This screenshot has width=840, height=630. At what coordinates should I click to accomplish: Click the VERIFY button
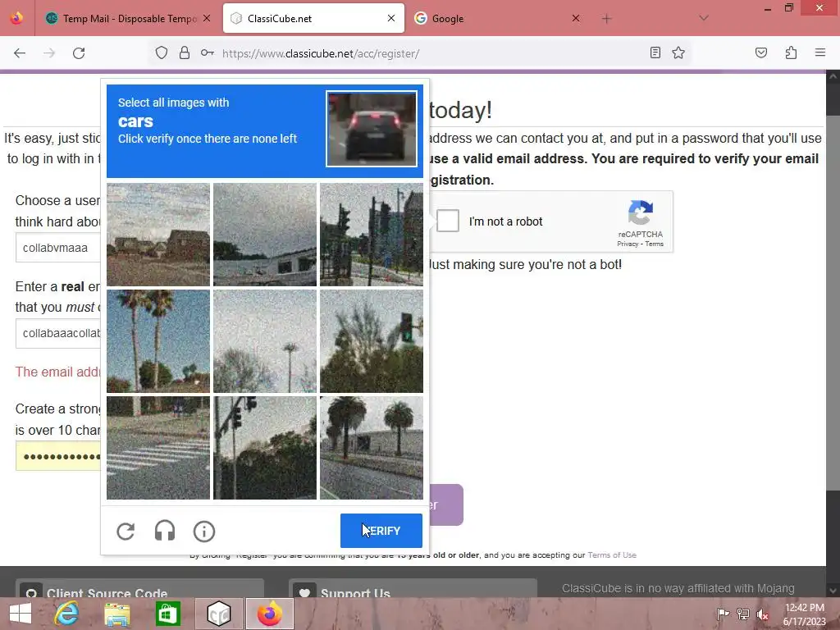(x=381, y=531)
